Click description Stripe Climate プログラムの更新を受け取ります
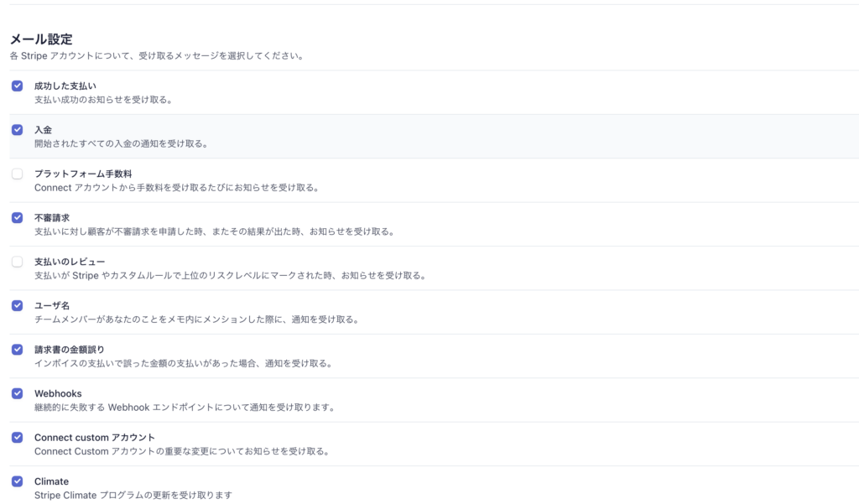 (133, 496)
